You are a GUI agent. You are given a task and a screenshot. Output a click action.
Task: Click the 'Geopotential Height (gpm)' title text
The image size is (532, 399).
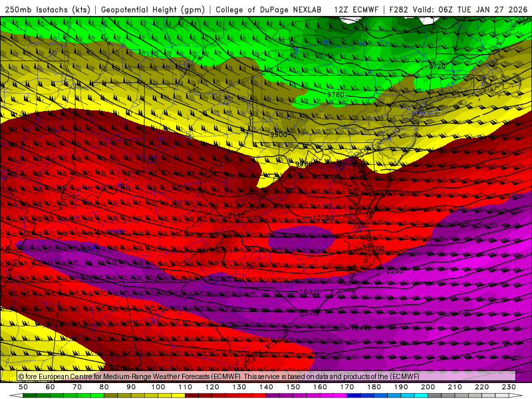pos(153,10)
